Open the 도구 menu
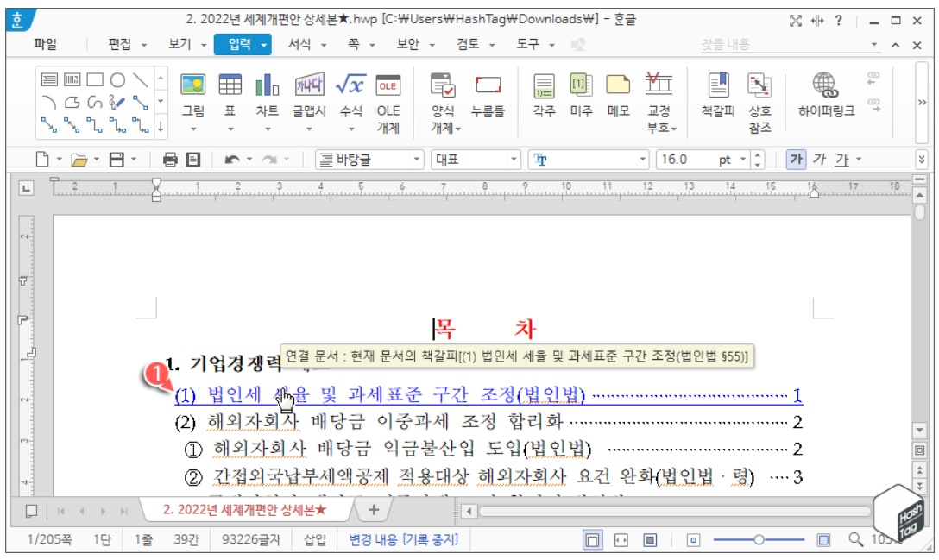This screenshot has width=939, height=560. click(x=528, y=44)
